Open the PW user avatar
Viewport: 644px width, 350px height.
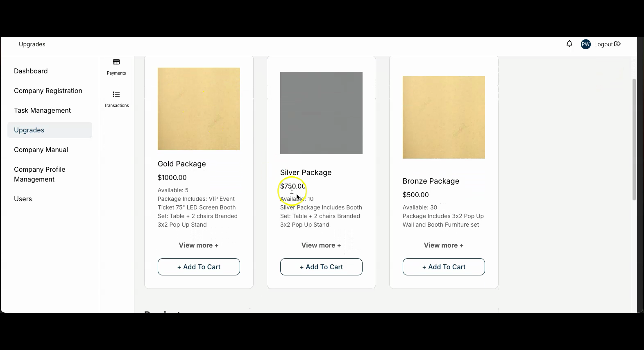click(585, 44)
